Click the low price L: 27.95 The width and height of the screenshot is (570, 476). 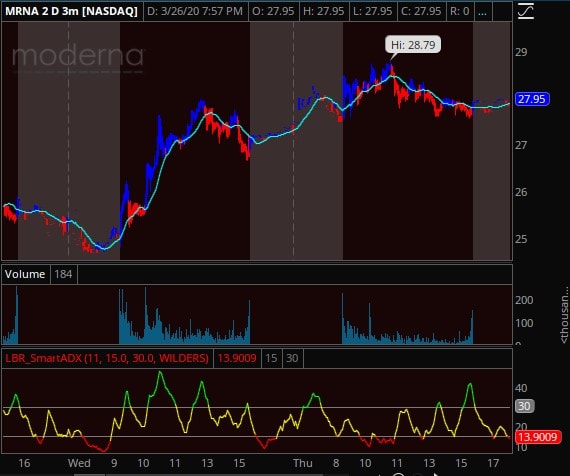[x=373, y=11]
